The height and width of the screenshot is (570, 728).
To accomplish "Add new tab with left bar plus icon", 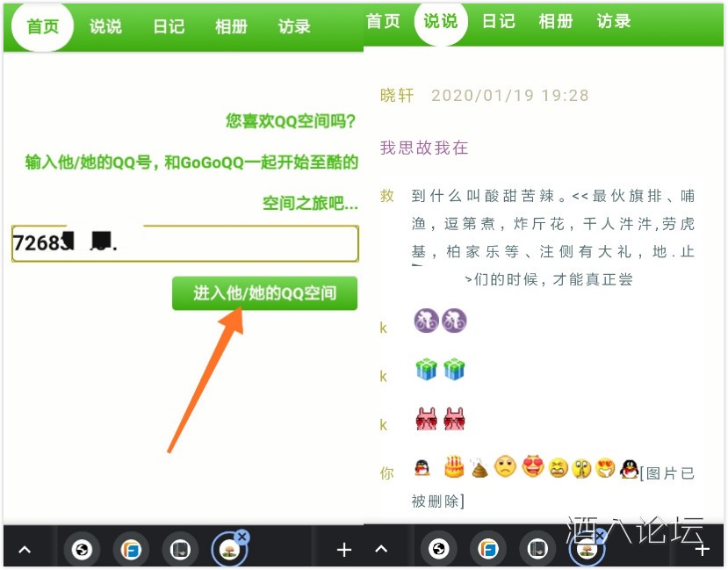I will tap(344, 550).
